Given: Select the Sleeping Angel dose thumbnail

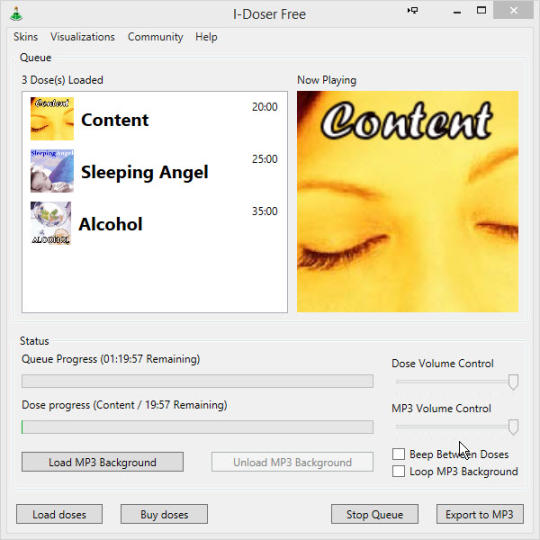Looking at the screenshot, I should pos(52,171).
